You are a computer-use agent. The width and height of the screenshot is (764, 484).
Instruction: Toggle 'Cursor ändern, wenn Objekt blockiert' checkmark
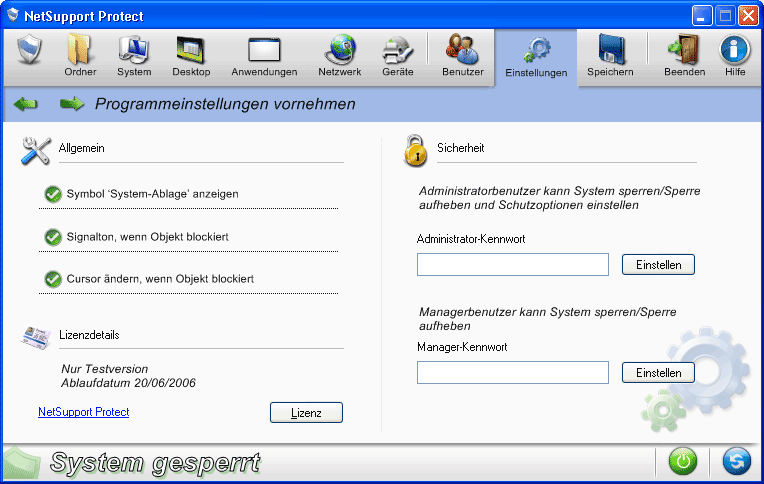[53, 279]
